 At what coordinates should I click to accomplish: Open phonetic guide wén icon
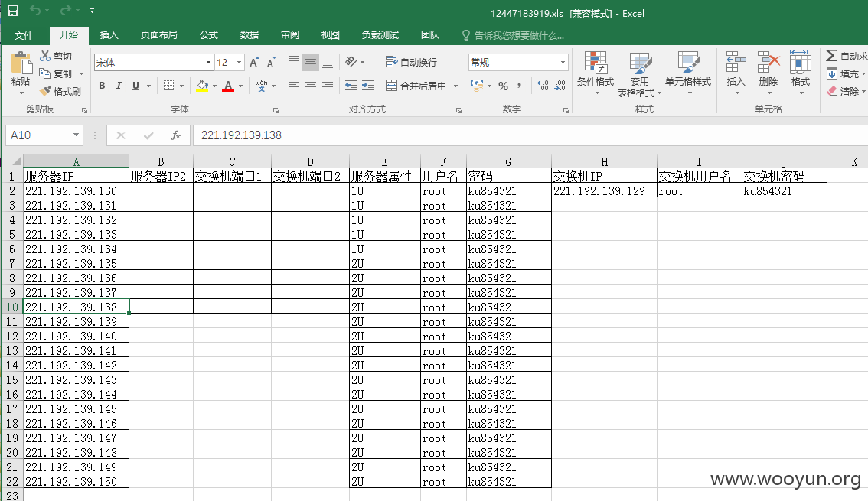tap(261, 86)
